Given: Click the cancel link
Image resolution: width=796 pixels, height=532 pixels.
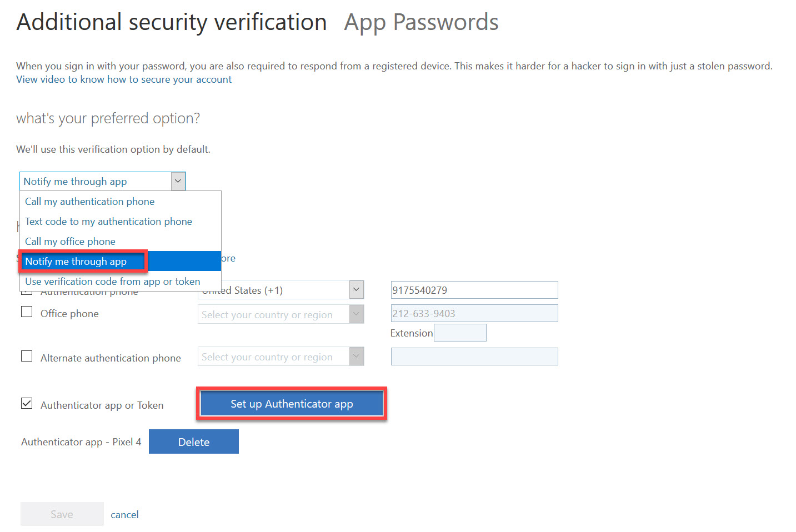Looking at the screenshot, I should (124, 514).
